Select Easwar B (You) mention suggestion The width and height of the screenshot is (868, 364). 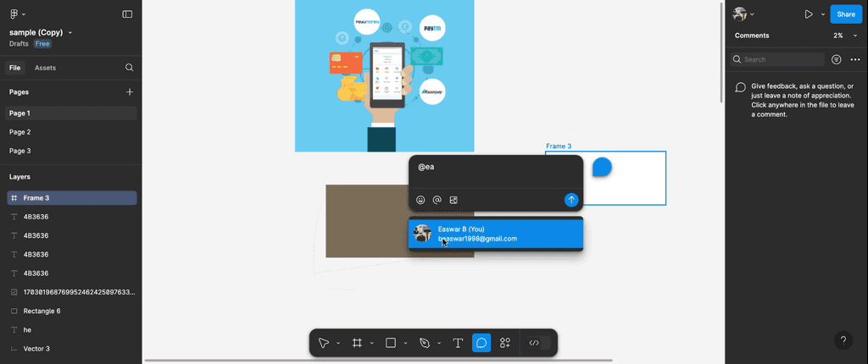pyautogui.click(x=495, y=234)
